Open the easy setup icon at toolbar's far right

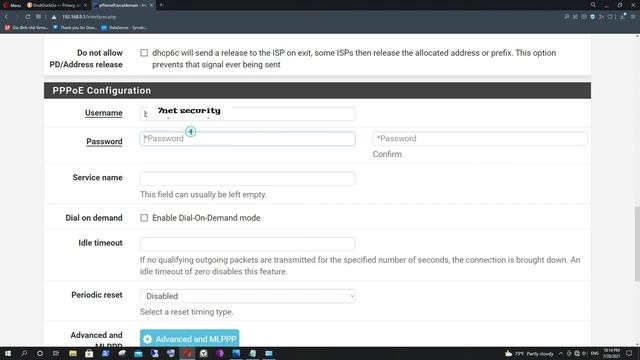[633, 17]
